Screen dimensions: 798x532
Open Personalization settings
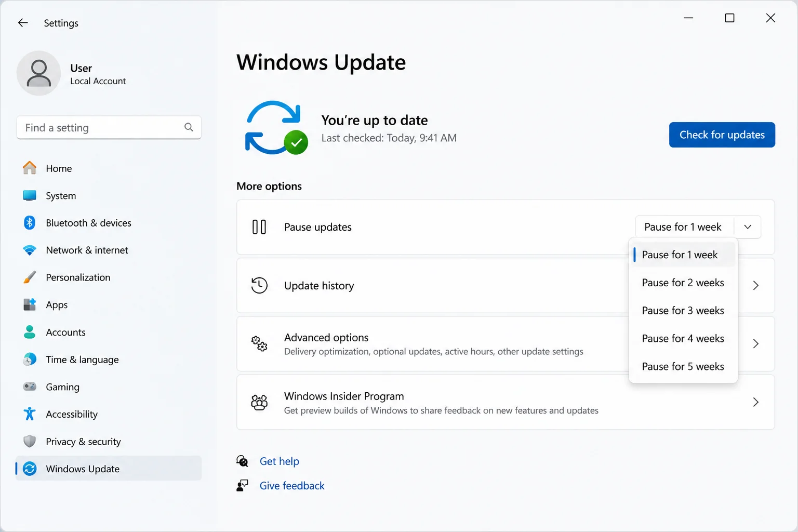(x=109, y=277)
